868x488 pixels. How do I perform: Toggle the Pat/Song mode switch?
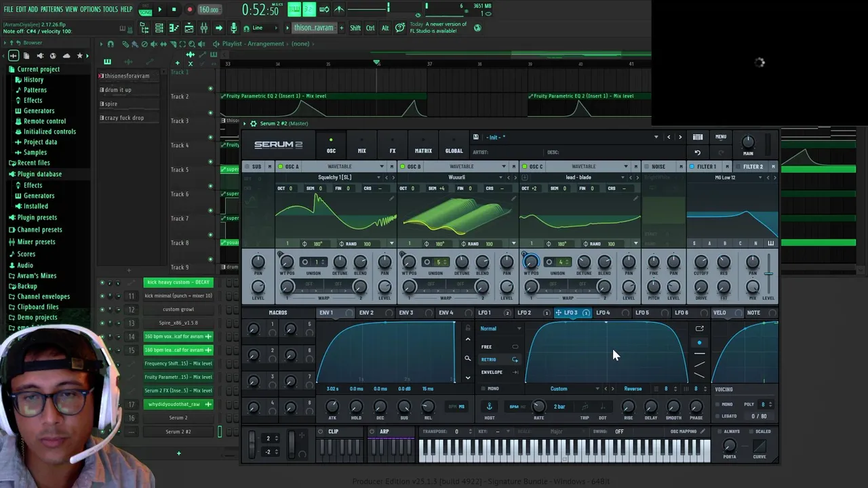(145, 9)
